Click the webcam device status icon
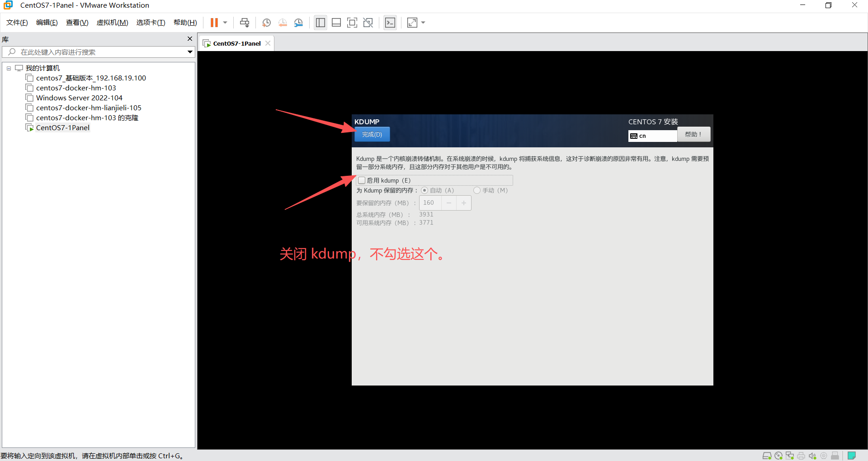 coord(824,456)
